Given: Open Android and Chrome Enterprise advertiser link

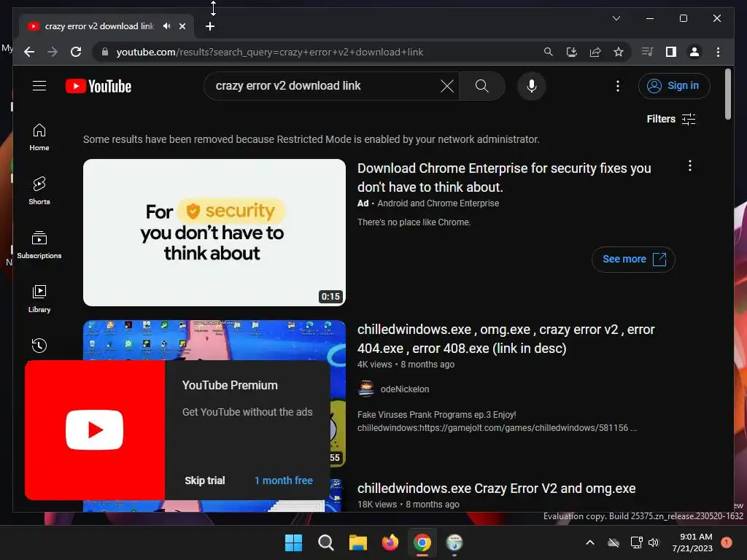Looking at the screenshot, I should tap(438, 203).
